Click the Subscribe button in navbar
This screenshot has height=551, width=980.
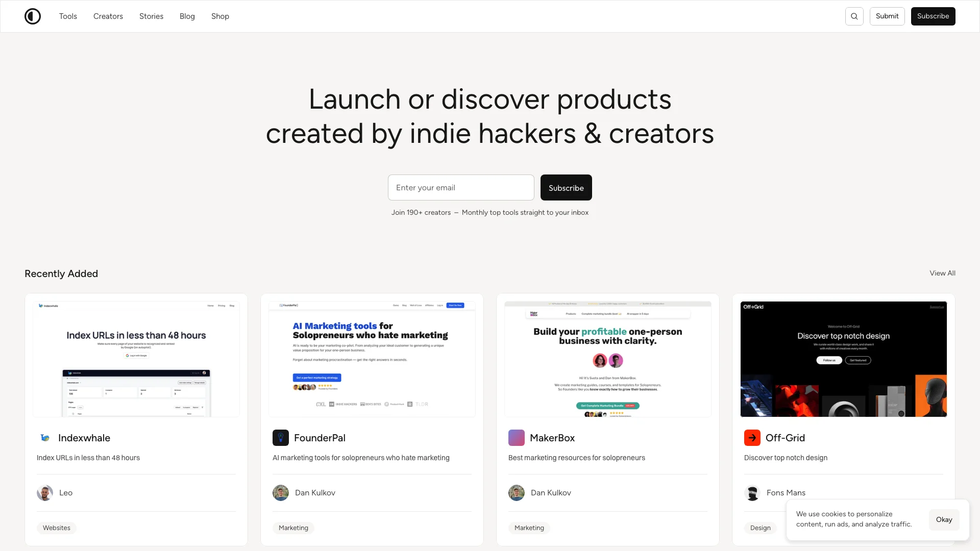pos(933,16)
